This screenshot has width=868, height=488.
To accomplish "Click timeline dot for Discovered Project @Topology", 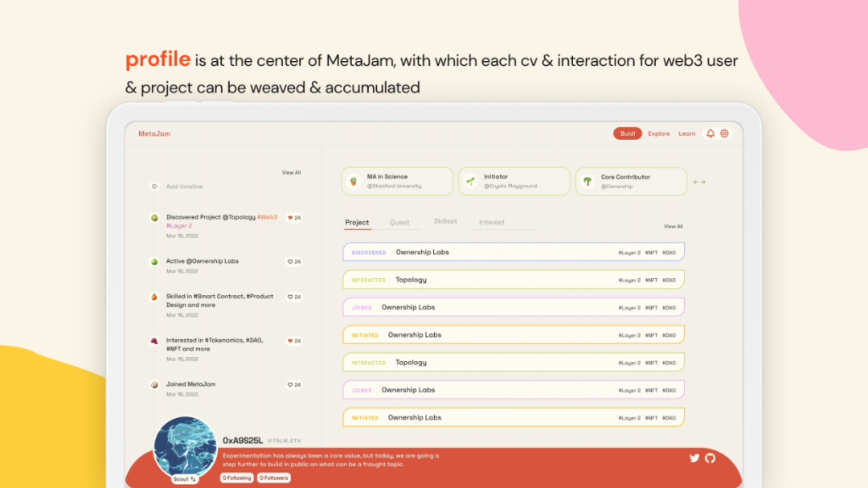I will [x=154, y=218].
